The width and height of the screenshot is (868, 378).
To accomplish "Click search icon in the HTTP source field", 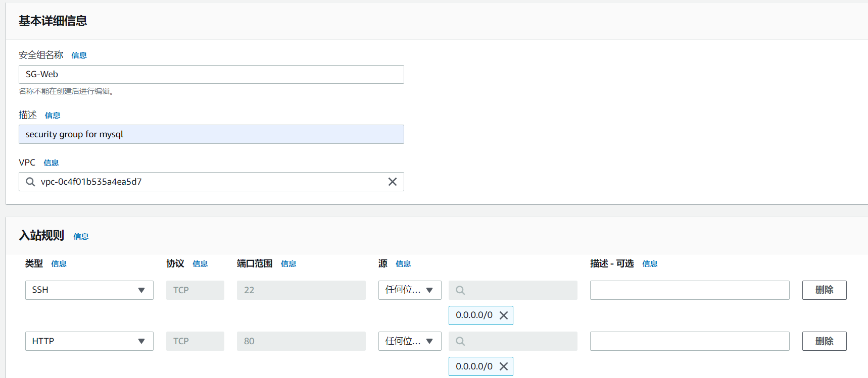I will point(460,341).
